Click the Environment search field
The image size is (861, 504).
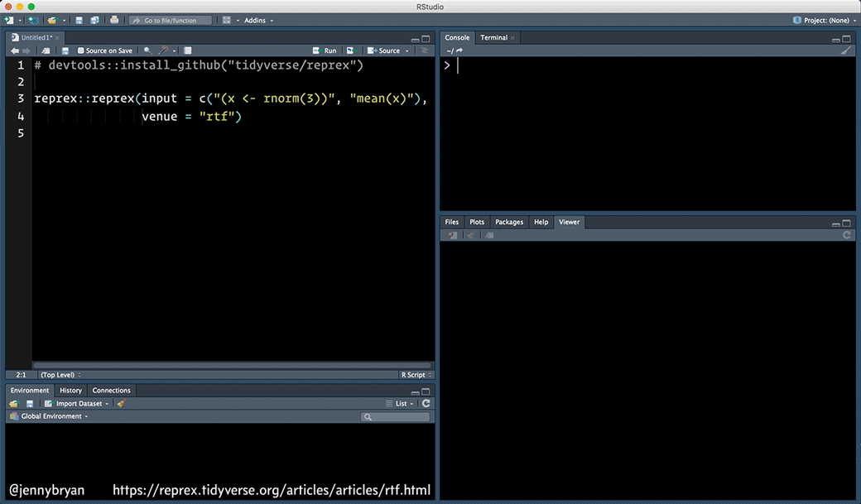point(396,417)
